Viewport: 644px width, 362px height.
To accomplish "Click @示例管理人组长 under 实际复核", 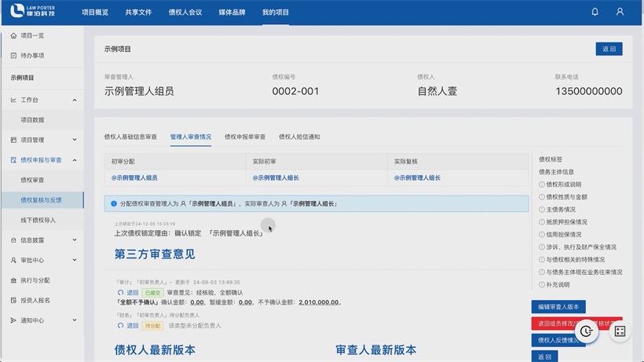I will [417, 178].
